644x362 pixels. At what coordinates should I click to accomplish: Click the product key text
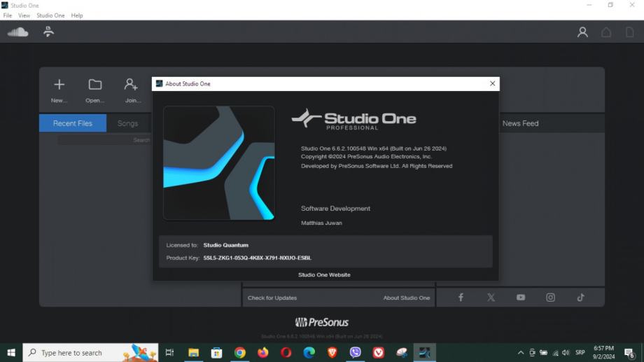[x=257, y=258]
